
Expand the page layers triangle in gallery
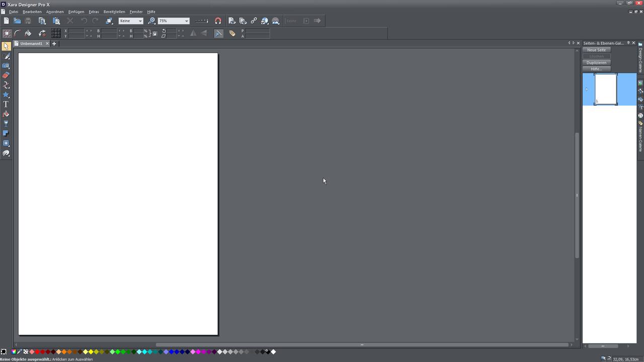[587, 89]
